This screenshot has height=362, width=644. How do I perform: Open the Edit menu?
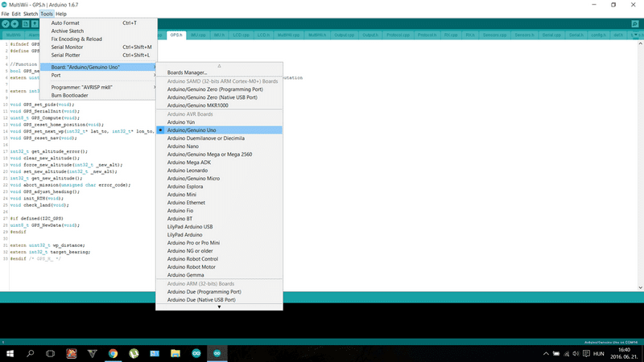click(16, 14)
